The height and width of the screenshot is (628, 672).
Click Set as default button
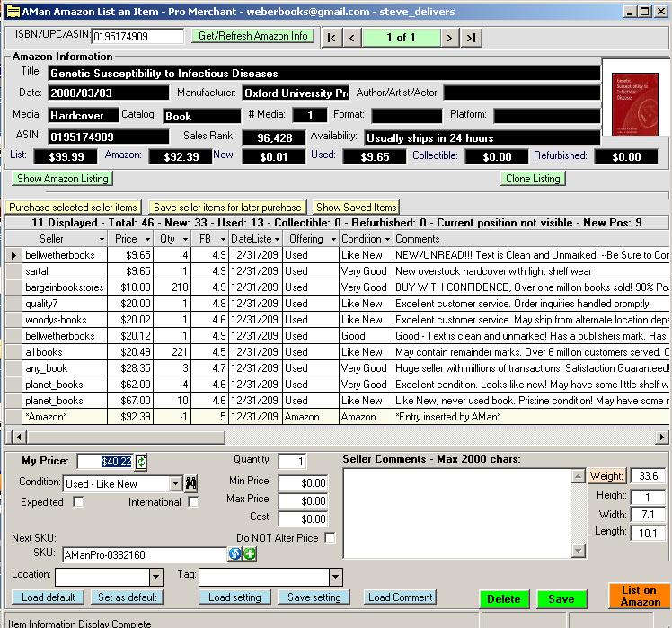click(127, 597)
